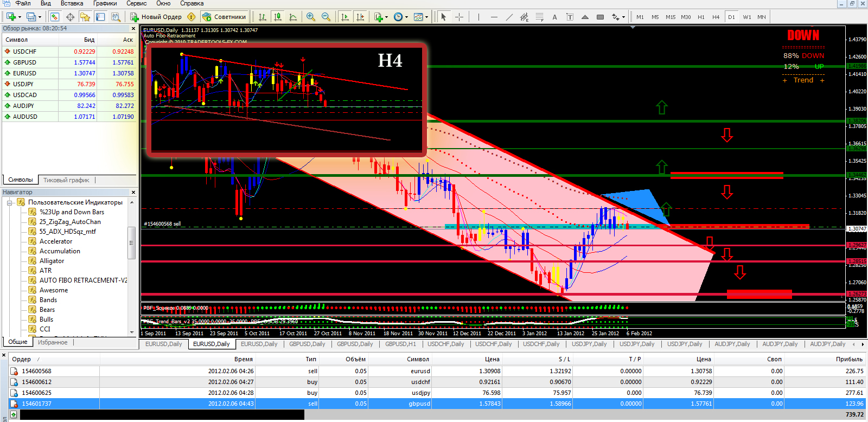Draw a vertical line tool

(478, 17)
